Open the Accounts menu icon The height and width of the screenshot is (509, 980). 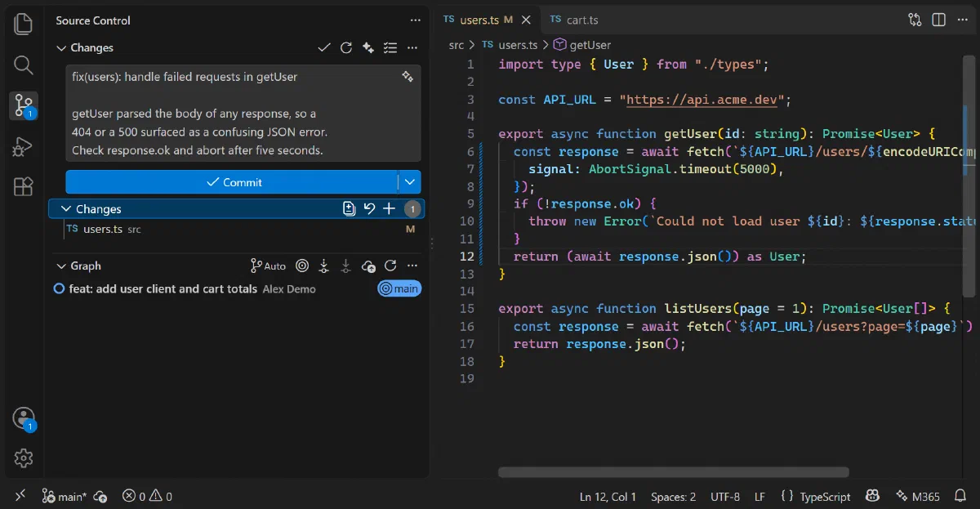coord(24,418)
